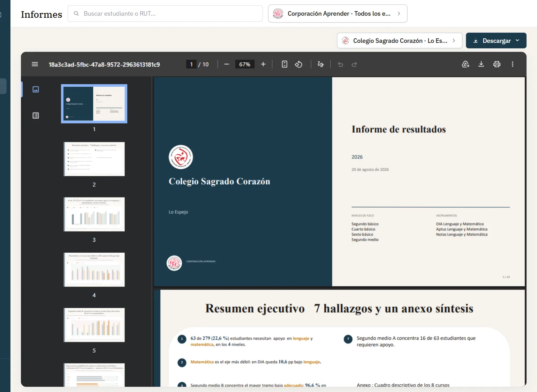Click the zoom percentage field showing 67%
This screenshot has height=392, width=537.
tap(245, 64)
